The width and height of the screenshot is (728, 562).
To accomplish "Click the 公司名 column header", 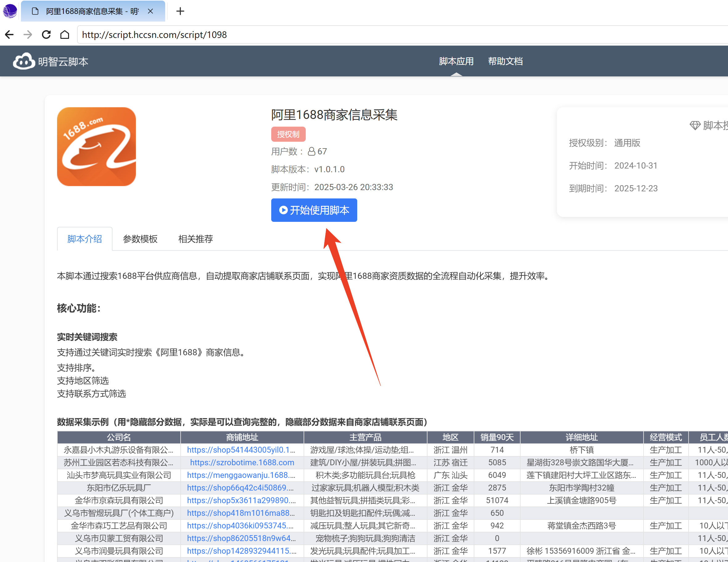I will 119,437.
